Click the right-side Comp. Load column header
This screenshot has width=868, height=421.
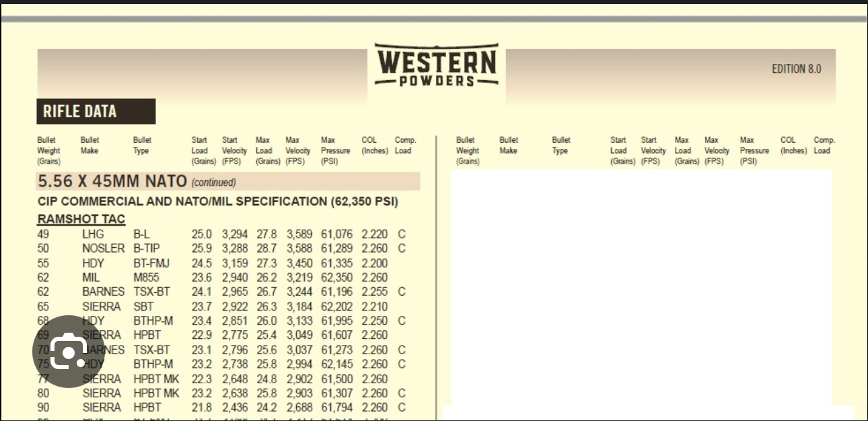tap(824, 145)
